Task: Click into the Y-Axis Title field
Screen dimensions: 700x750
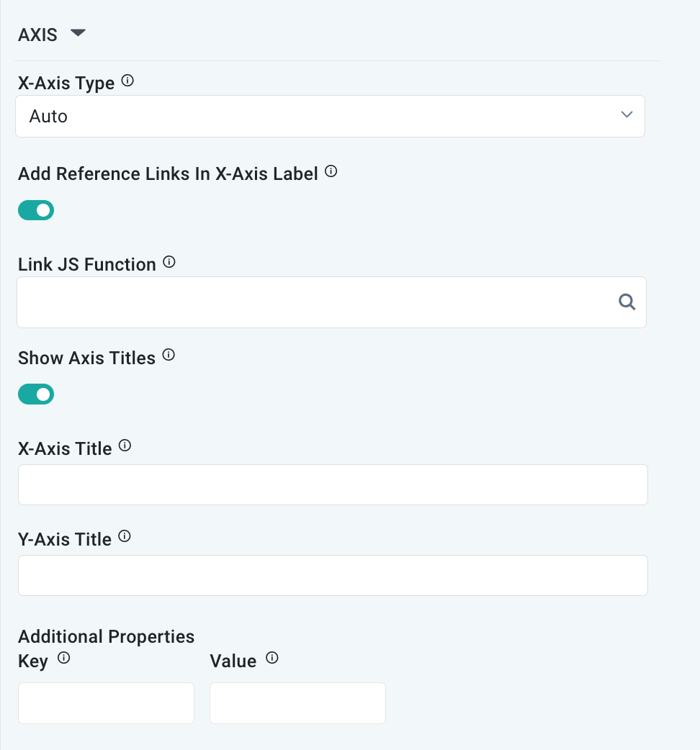Action: pyautogui.click(x=333, y=575)
